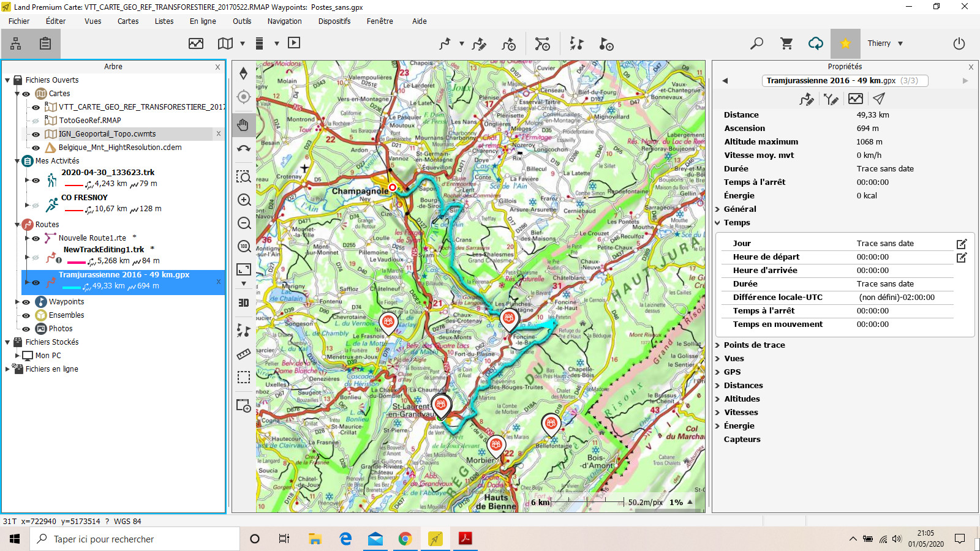Click the yellow star favorites button

[845, 43]
